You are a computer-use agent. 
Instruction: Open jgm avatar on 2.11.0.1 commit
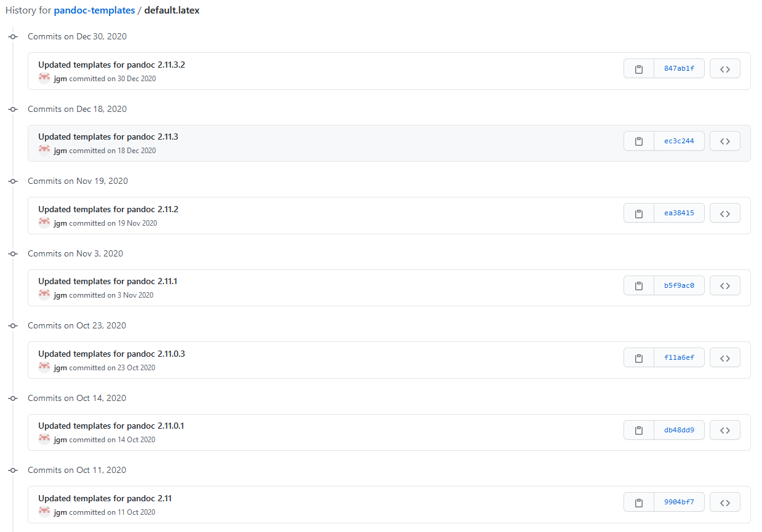click(x=44, y=439)
